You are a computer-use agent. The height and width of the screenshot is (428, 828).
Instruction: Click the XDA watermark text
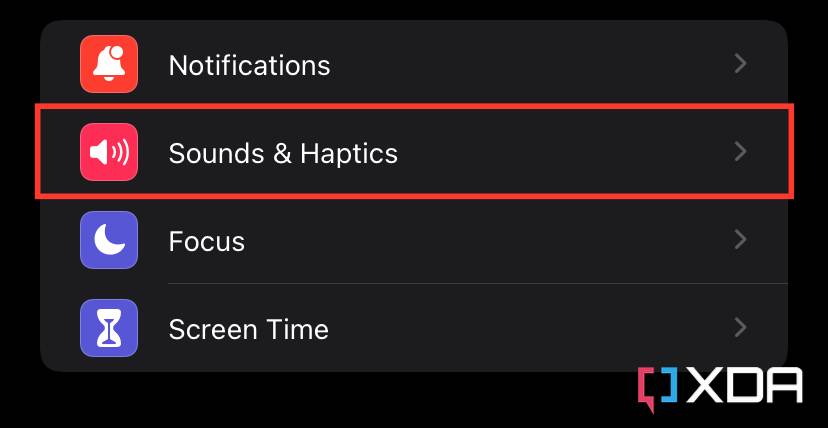tap(745, 388)
